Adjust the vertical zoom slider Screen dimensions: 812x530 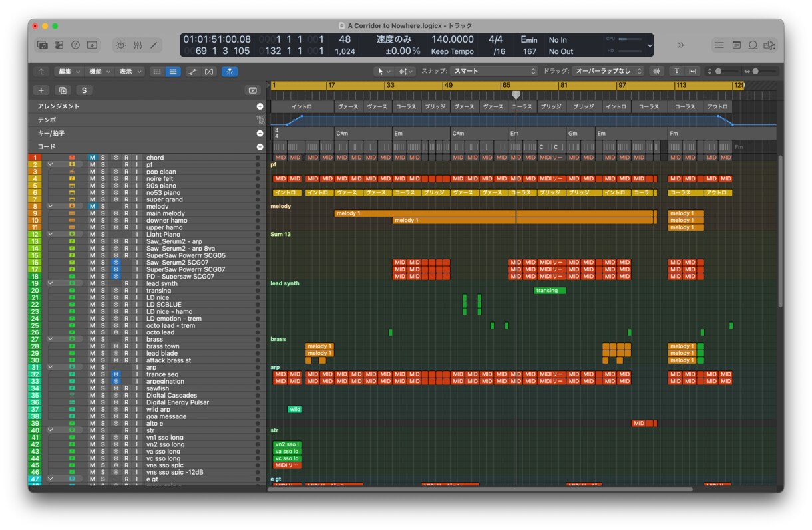click(x=725, y=72)
